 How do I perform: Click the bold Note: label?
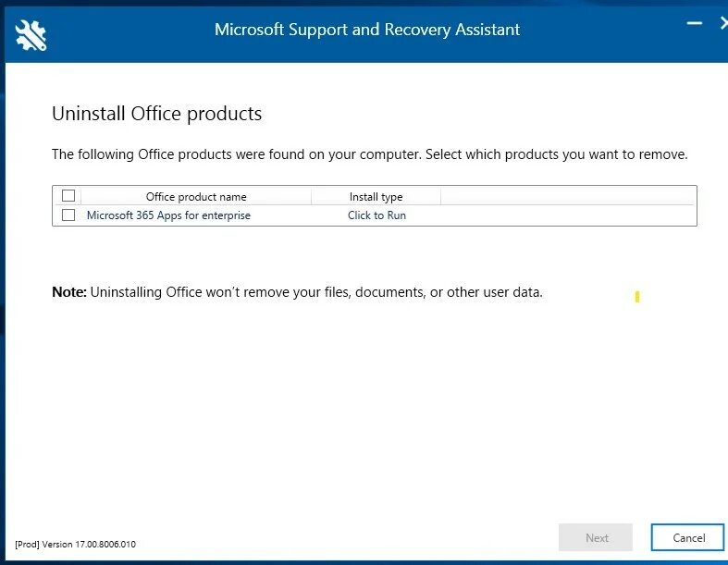click(x=68, y=292)
